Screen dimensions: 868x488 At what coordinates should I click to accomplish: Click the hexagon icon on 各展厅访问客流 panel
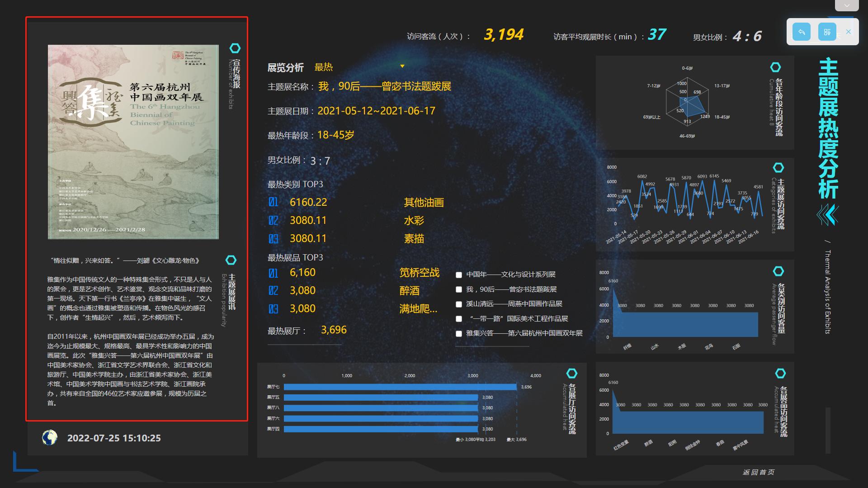[x=573, y=374]
